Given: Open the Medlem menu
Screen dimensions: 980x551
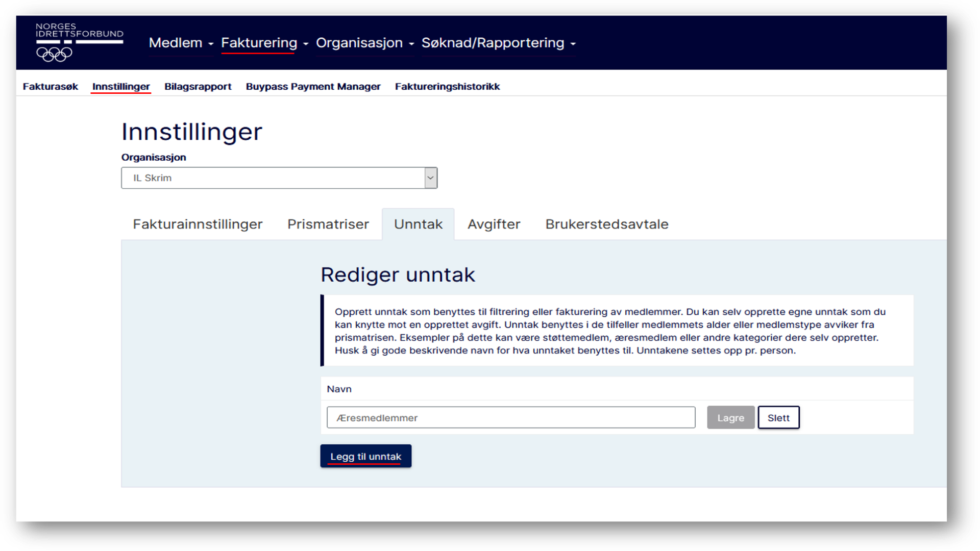Looking at the screenshot, I should click(x=181, y=43).
